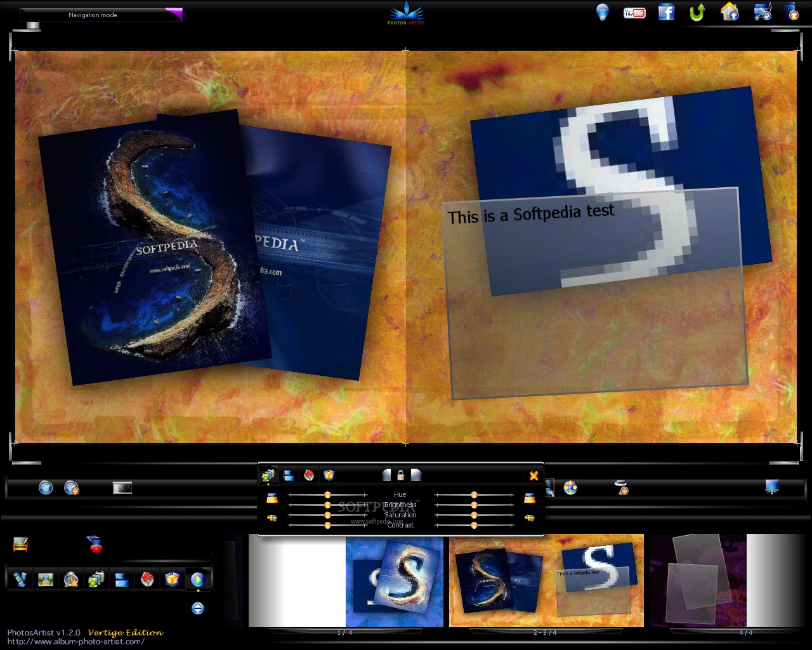Click the red user figure icon
This screenshot has width=812, height=650.
[x=96, y=544]
